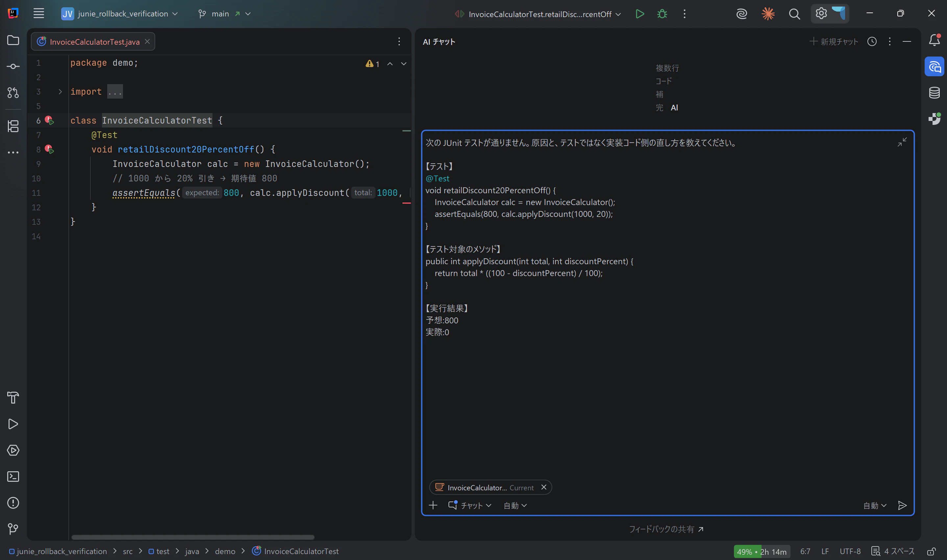Screen dimensions: 947x560
Task: Click breadcrumb demo in navigation bar
Action: click(225, 551)
